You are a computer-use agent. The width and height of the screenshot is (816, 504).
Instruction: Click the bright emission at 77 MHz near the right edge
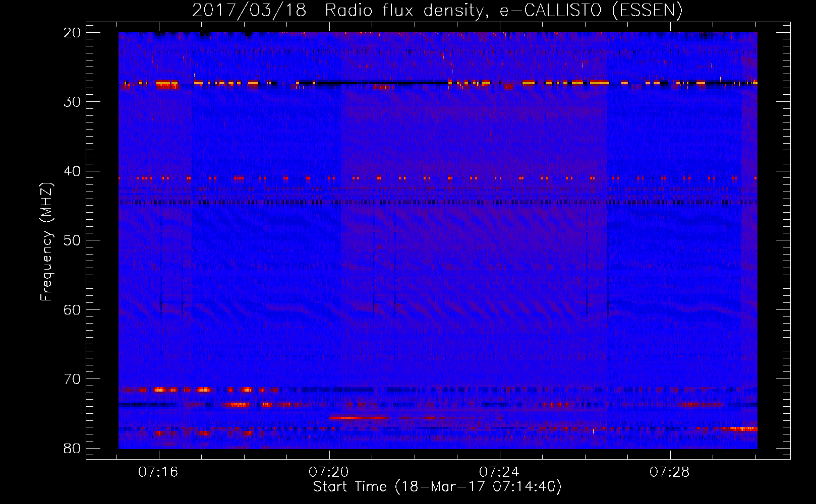[x=739, y=429]
